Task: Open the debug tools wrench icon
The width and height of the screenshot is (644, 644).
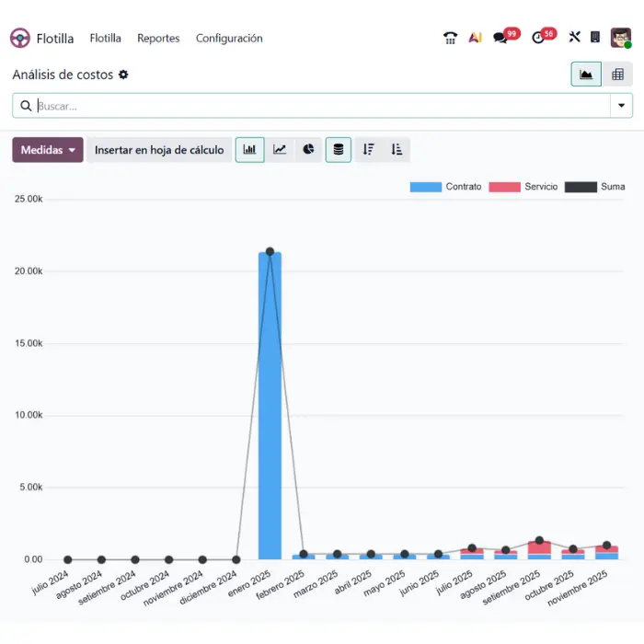Action: (x=575, y=38)
